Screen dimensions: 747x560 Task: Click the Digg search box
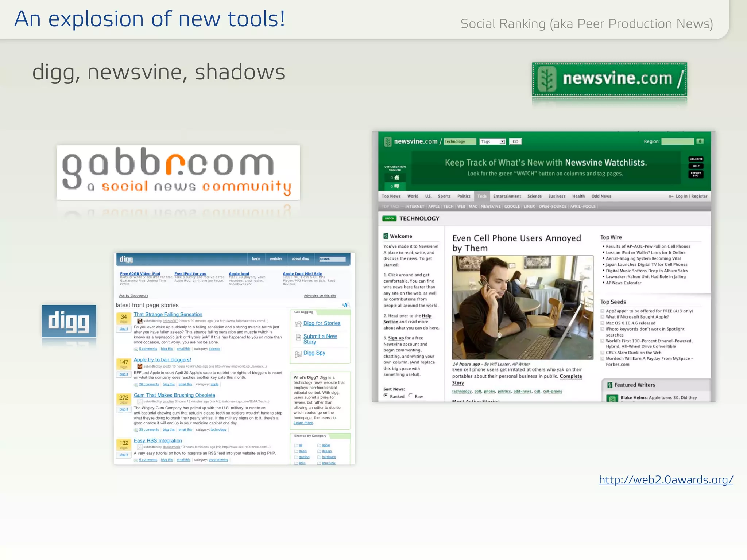coord(332,259)
